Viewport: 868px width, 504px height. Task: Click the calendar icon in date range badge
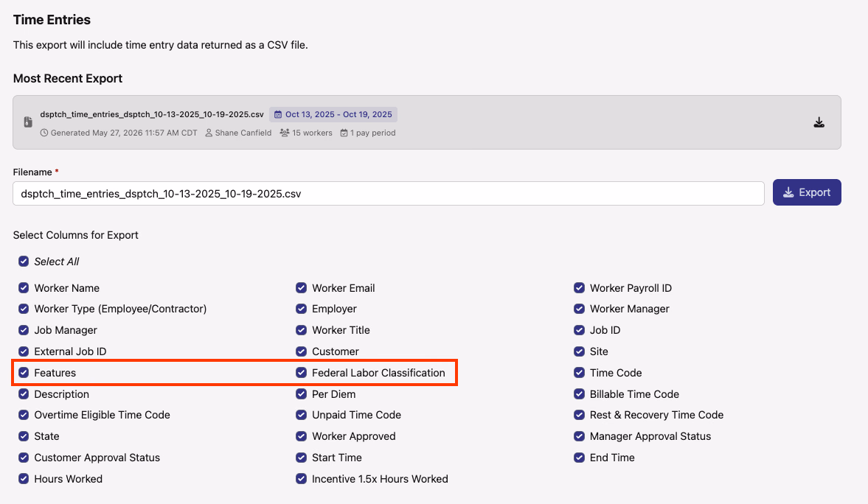pyautogui.click(x=278, y=114)
